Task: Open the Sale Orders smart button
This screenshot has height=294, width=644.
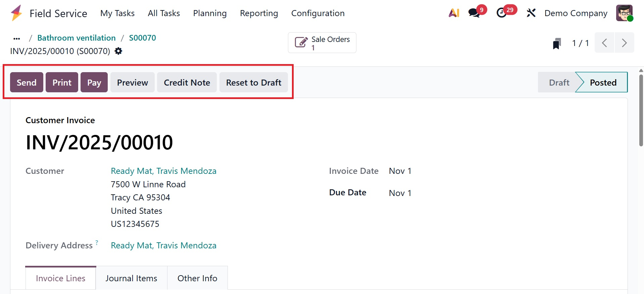Action: 322,43
